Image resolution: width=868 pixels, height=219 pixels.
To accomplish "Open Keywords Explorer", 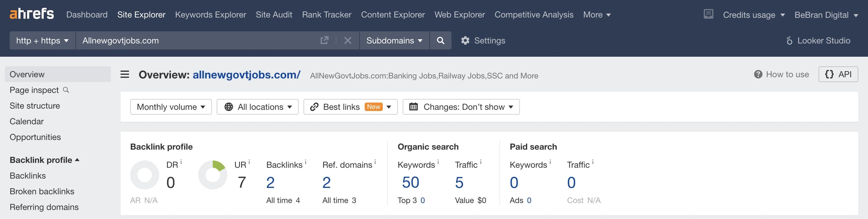I will [x=211, y=14].
